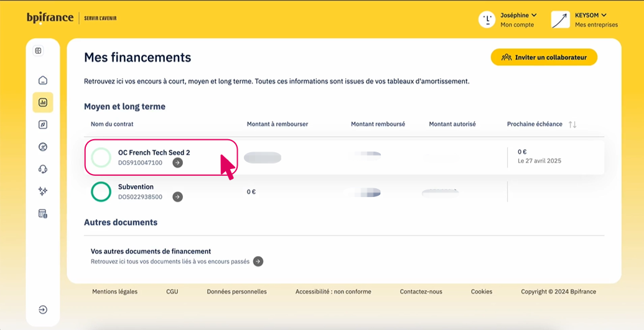
Task: Open the Contactez-nous footer link
Action: (421, 291)
